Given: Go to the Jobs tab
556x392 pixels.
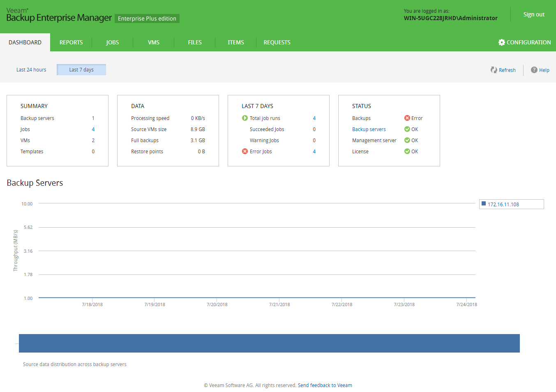Looking at the screenshot, I should click(112, 42).
